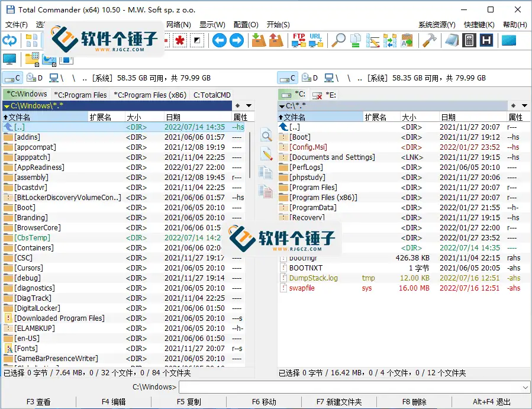Click F7 新建文件夹 button
The width and height of the screenshot is (532, 409).
tap(339, 402)
